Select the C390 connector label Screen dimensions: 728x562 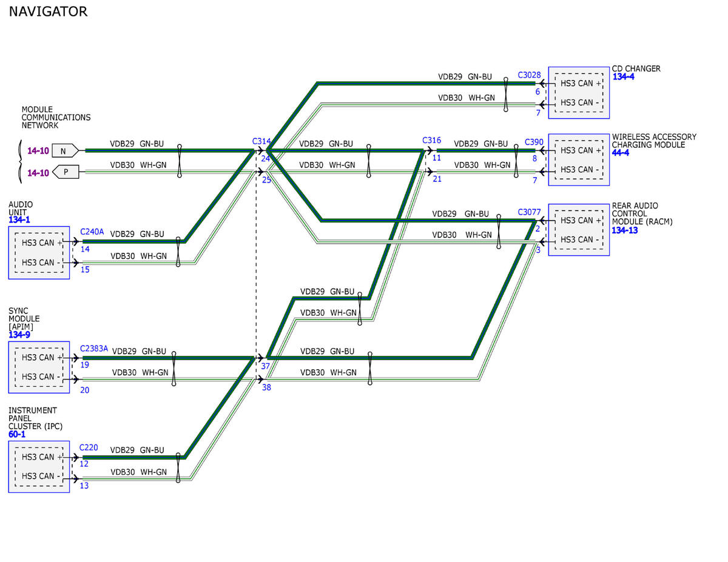(534, 141)
